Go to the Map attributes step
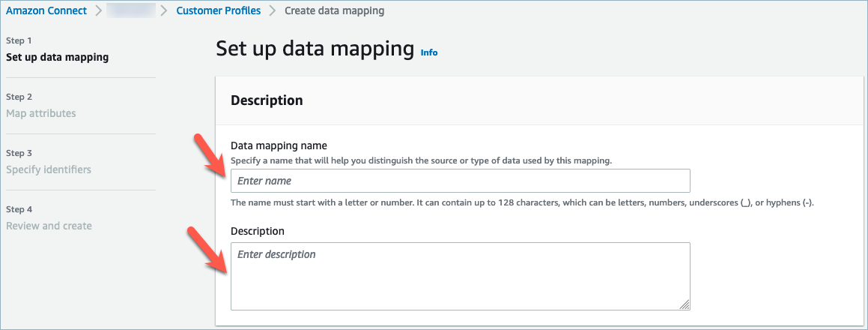868x330 pixels. (x=40, y=113)
